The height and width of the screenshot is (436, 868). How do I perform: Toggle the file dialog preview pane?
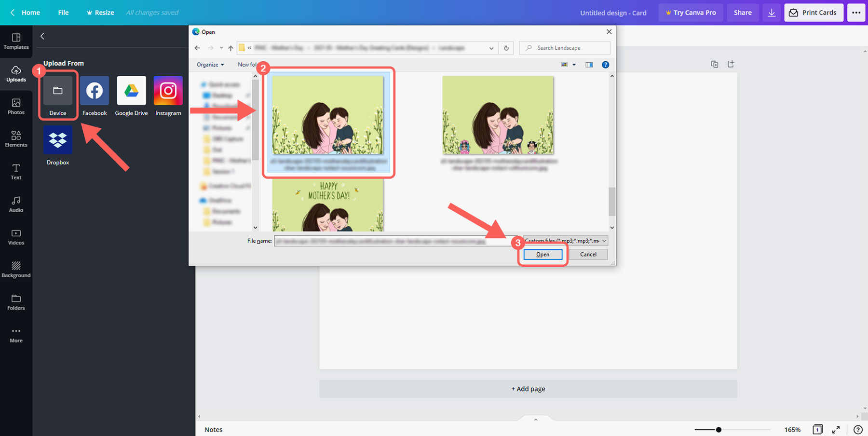pyautogui.click(x=589, y=65)
